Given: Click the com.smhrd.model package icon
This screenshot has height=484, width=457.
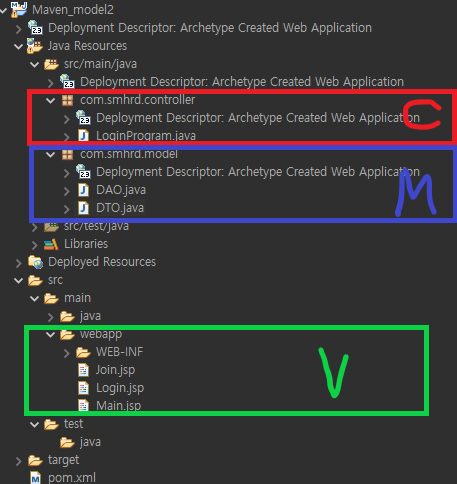Looking at the screenshot, I should pos(67,154).
